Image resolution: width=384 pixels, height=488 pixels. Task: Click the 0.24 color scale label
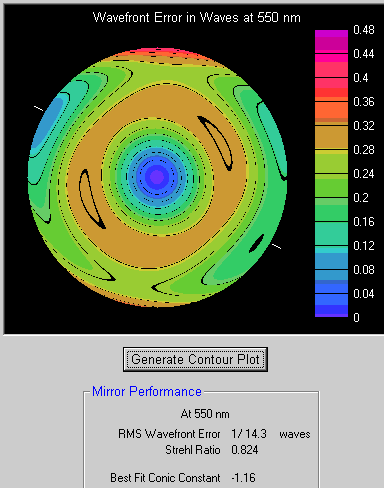(364, 174)
